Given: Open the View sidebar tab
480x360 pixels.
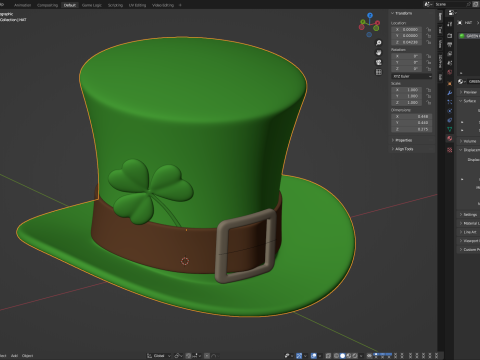Looking at the screenshot, I should (x=440, y=44).
